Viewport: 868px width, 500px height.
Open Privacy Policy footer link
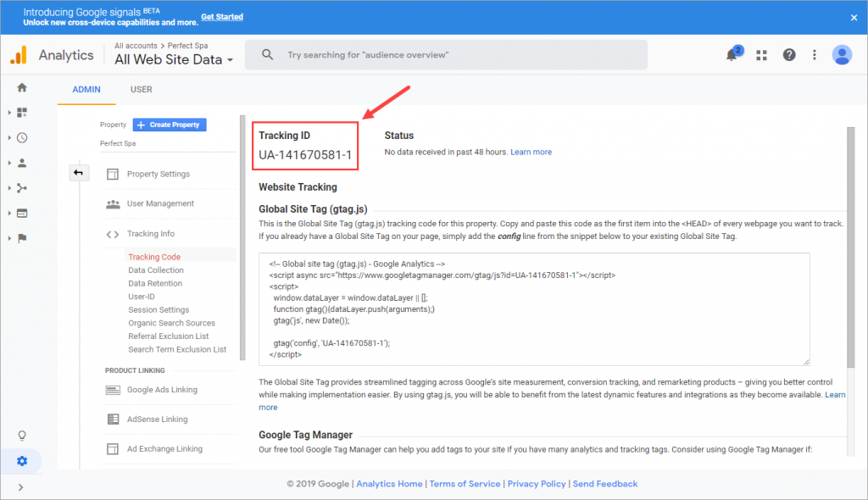tap(537, 484)
